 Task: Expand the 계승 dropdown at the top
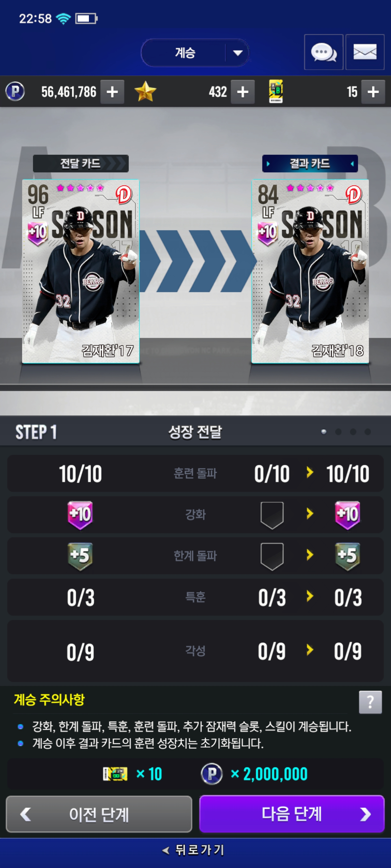(x=195, y=53)
